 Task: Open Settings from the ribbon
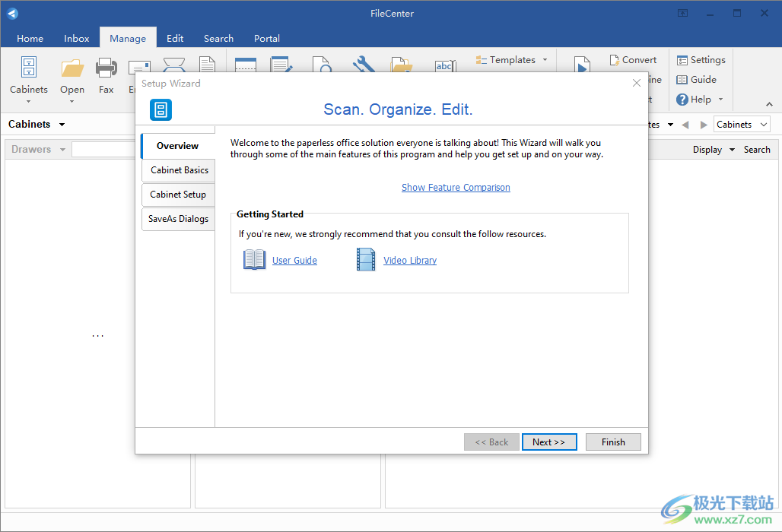click(x=701, y=60)
